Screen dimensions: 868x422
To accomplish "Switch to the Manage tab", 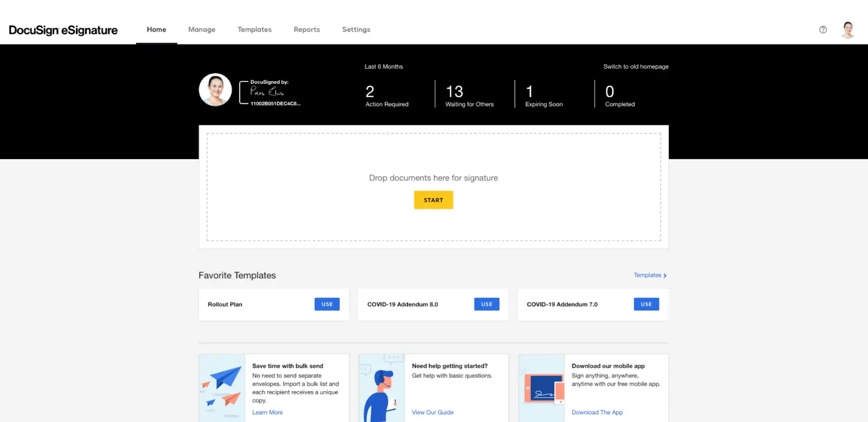I will 202,29.
